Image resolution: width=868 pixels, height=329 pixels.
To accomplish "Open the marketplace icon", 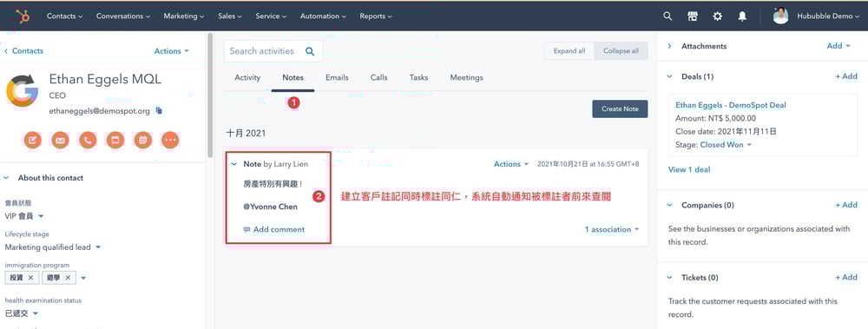I will tap(693, 16).
